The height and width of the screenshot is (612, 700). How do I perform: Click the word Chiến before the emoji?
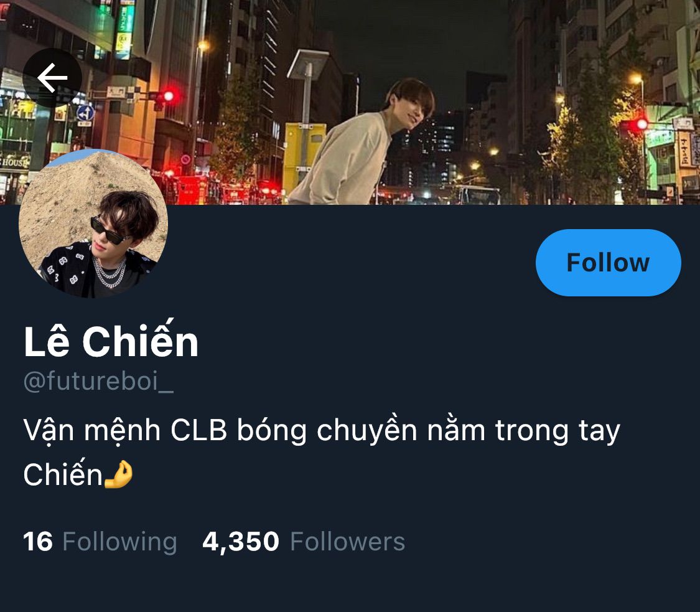63,474
